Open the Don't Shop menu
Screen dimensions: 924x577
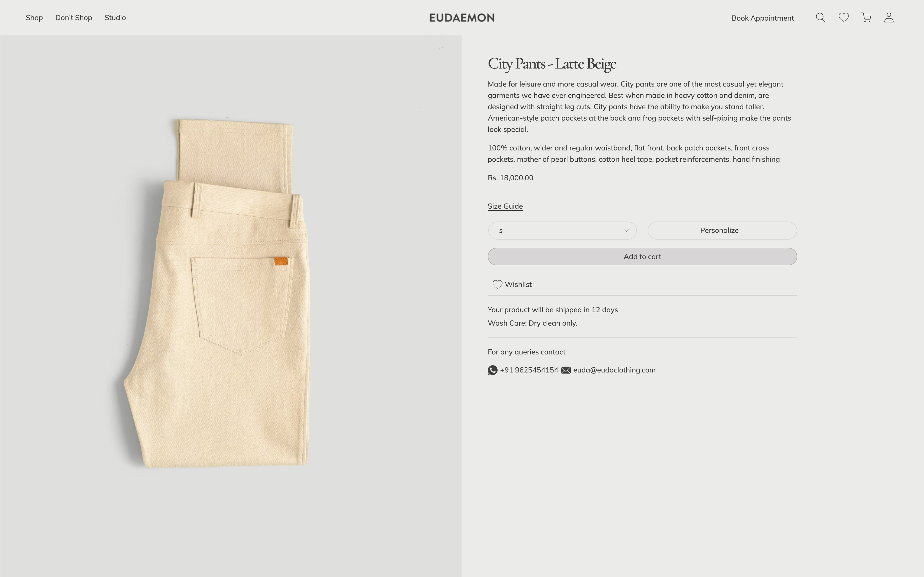[x=73, y=17]
